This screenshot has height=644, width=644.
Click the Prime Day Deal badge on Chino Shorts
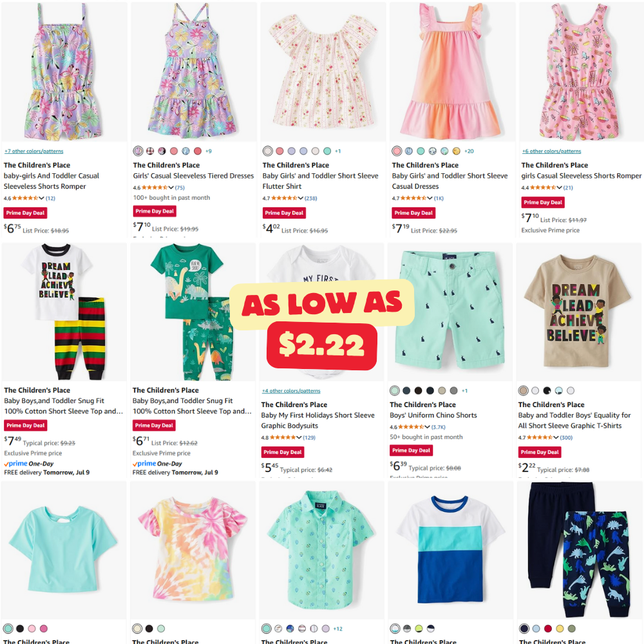411,451
